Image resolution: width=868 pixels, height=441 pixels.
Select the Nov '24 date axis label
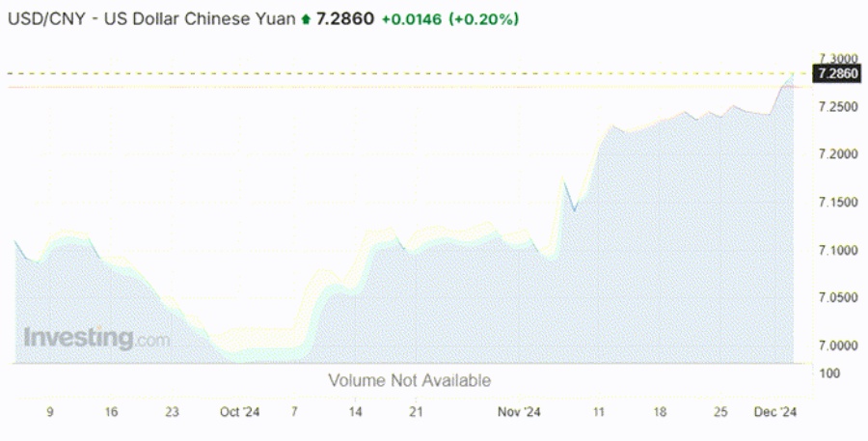pyautogui.click(x=520, y=412)
